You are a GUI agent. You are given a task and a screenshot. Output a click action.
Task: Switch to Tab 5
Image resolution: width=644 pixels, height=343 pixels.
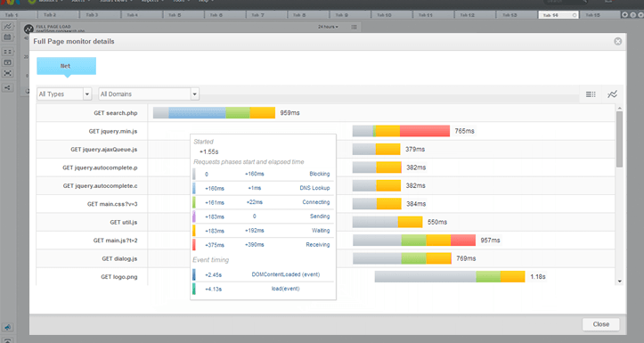point(175,15)
